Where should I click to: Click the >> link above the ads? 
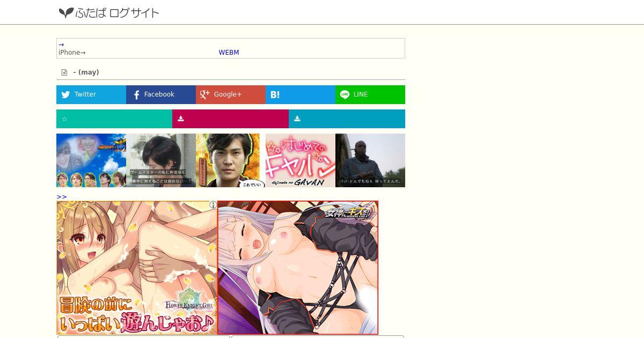tap(62, 197)
